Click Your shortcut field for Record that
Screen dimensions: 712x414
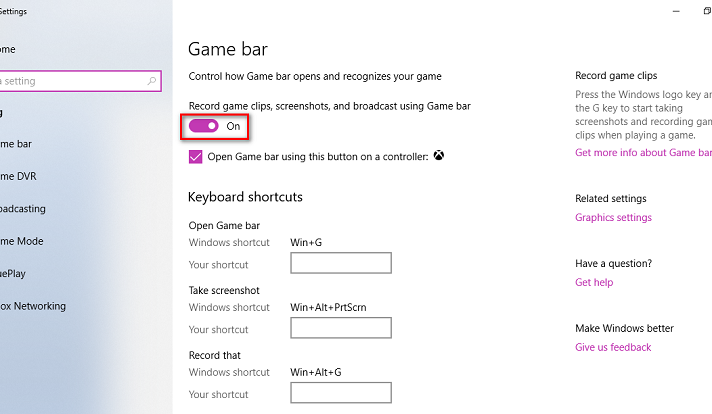[341, 393]
